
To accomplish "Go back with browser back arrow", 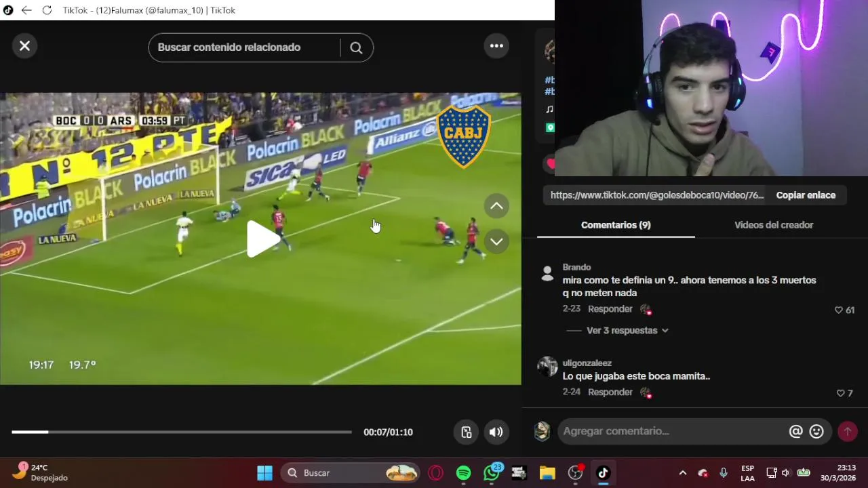I will (x=26, y=10).
